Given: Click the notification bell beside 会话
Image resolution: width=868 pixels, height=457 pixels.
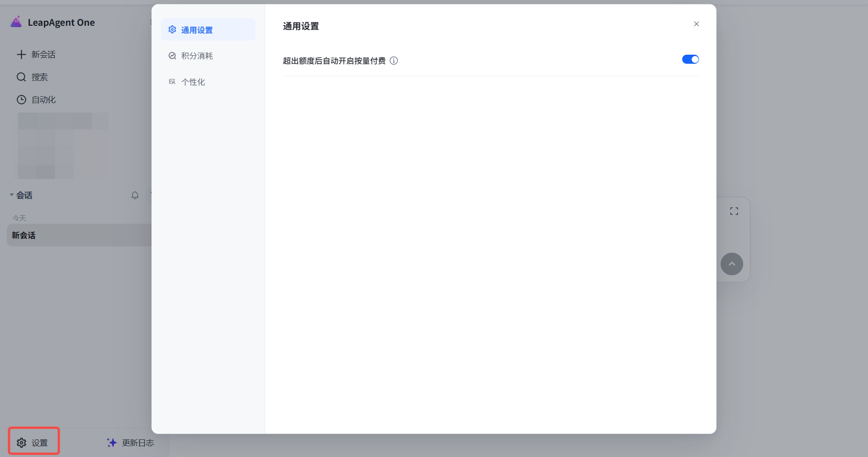Looking at the screenshot, I should (x=135, y=195).
